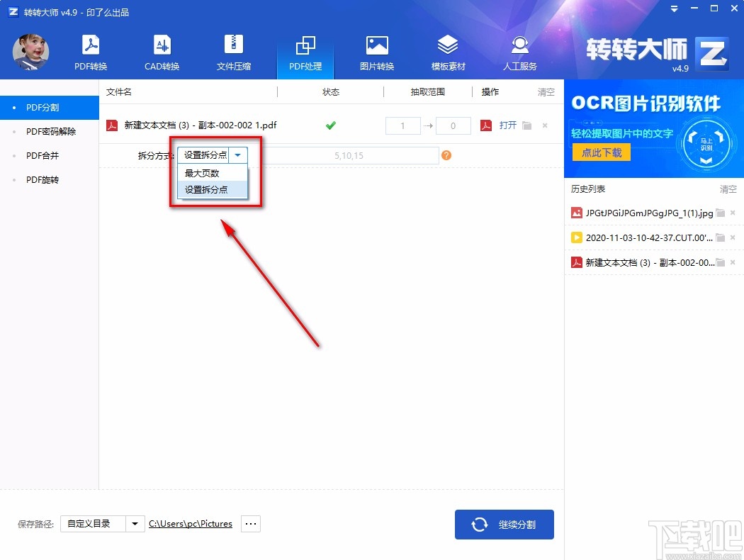Open the 文件压缩 tool
Image resolution: width=744 pixels, height=560 pixels.
tap(233, 52)
